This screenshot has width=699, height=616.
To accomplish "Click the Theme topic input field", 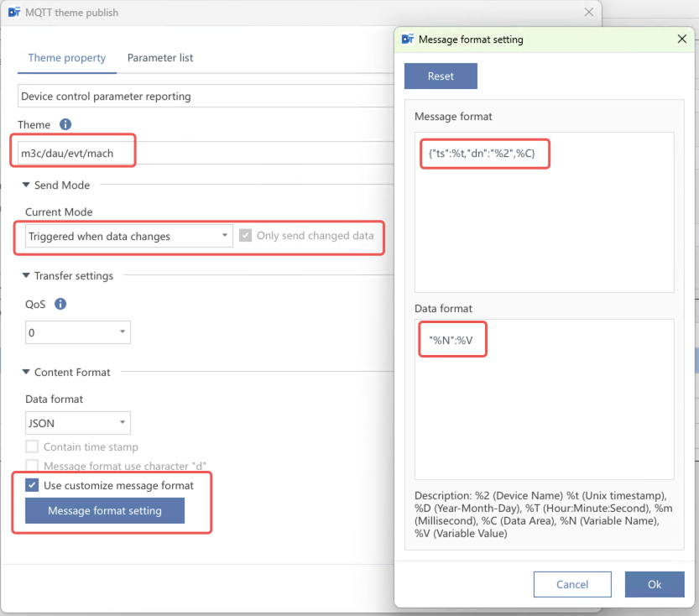I will coord(201,154).
